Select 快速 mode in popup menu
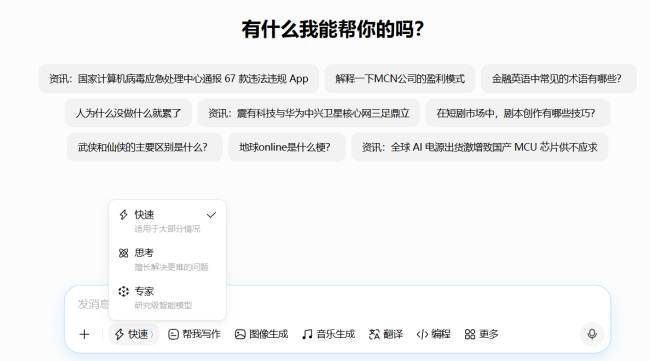Viewport: 650px width, 361px height. tap(167, 221)
